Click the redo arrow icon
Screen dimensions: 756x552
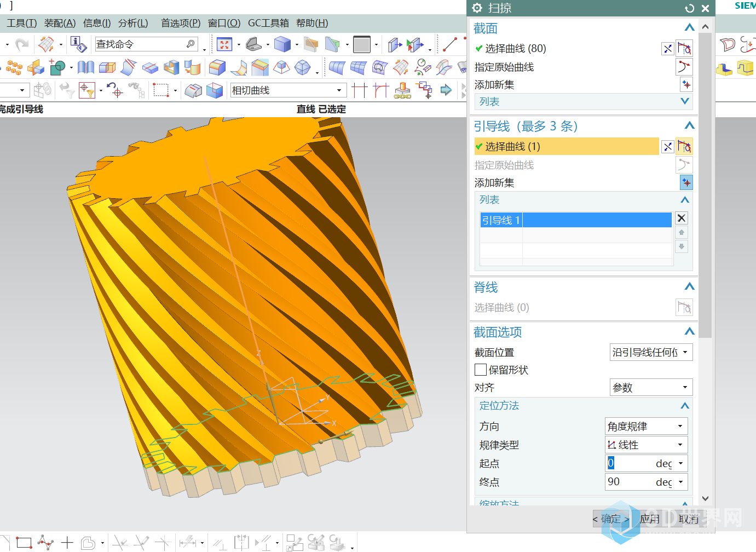[x=22, y=44]
